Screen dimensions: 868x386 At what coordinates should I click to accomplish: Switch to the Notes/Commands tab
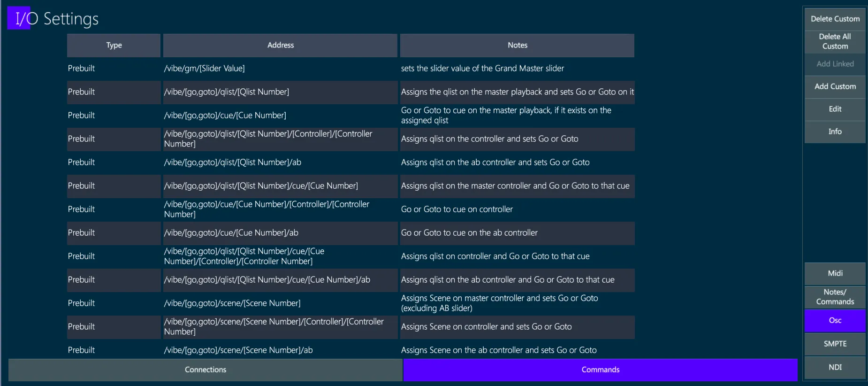coord(835,297)
